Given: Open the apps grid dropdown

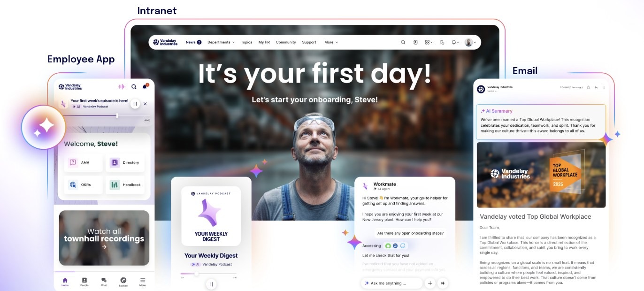Looking at the screenshot, I should click(x=429, y=42).
